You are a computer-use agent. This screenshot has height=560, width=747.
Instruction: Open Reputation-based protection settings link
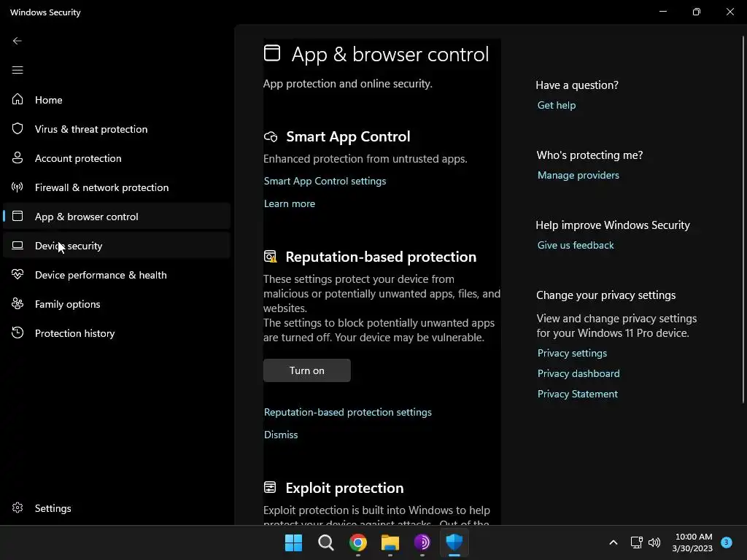[x=348, y=412]
